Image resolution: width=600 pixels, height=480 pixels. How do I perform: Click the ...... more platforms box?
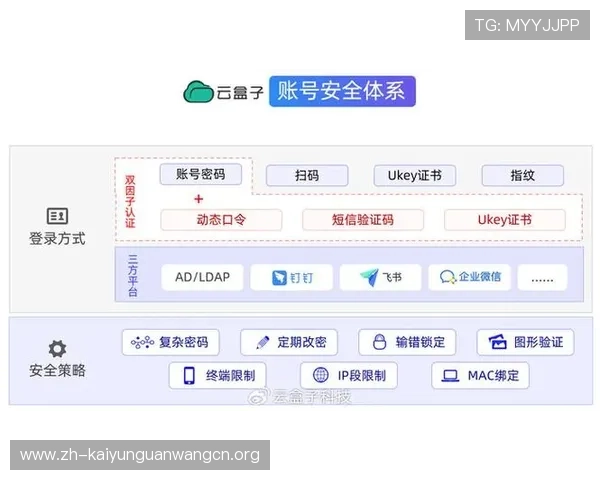tap(542, 277)
